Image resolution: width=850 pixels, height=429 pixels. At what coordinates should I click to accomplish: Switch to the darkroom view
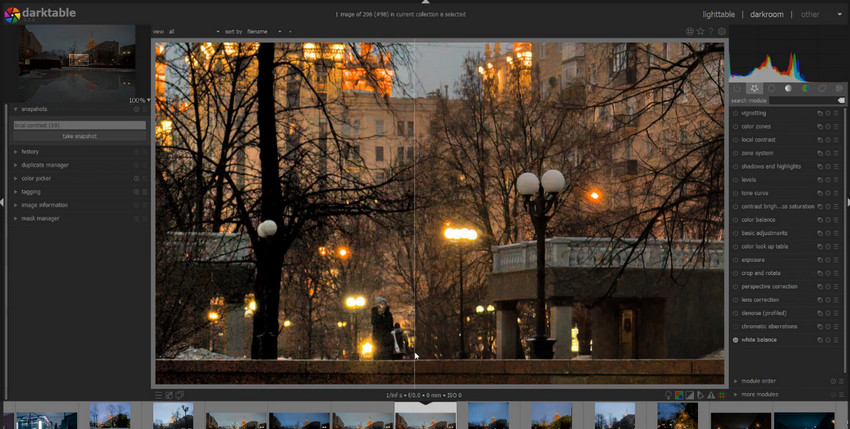(x=767, y=15)
